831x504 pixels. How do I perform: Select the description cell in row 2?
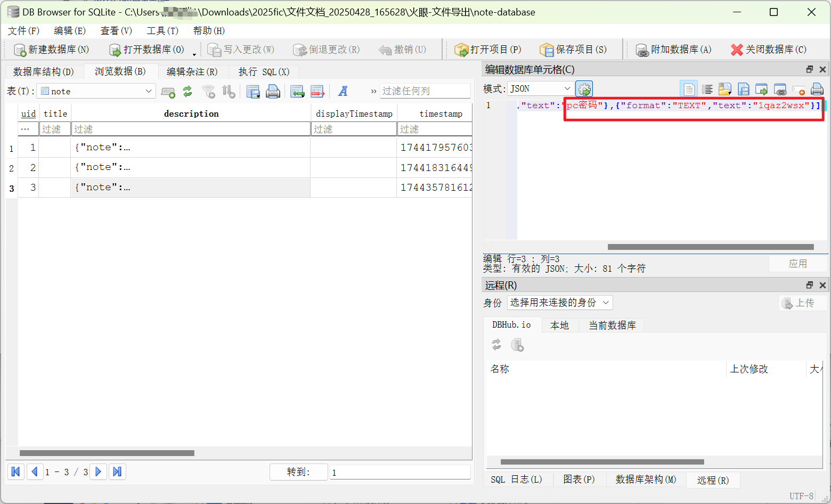pyautogui.click(x=191, y=167)
